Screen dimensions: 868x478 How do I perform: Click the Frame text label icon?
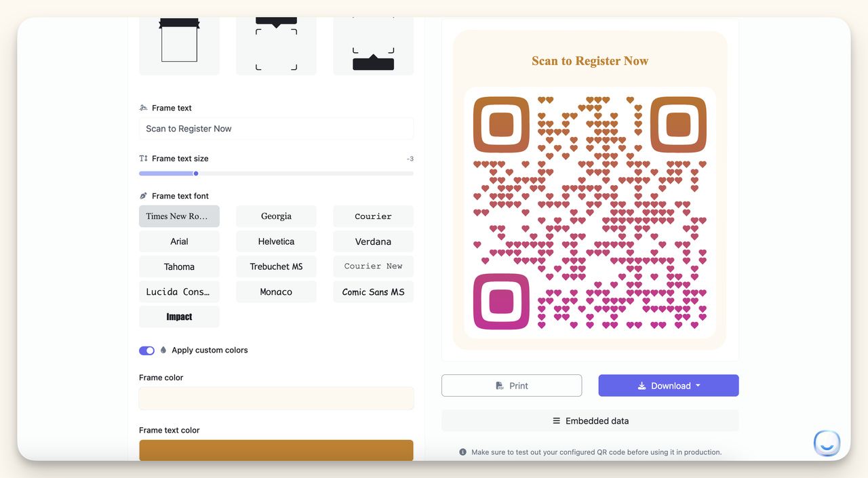143,108
